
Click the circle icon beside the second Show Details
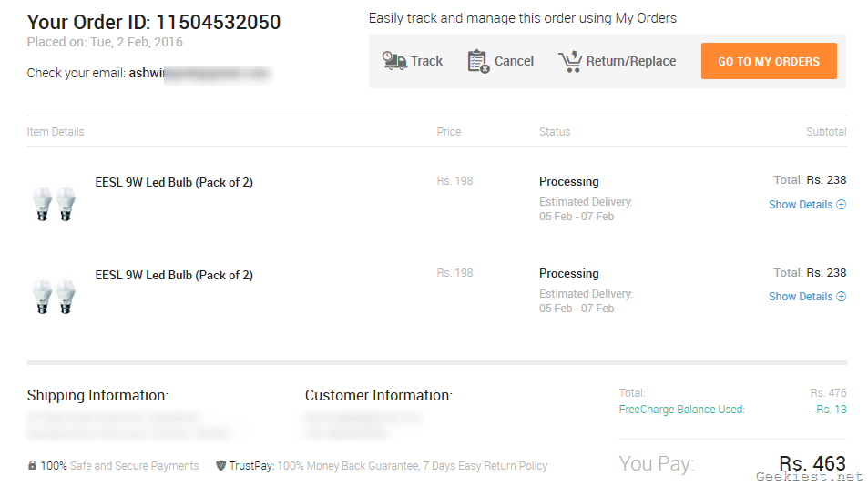point(842,297)
